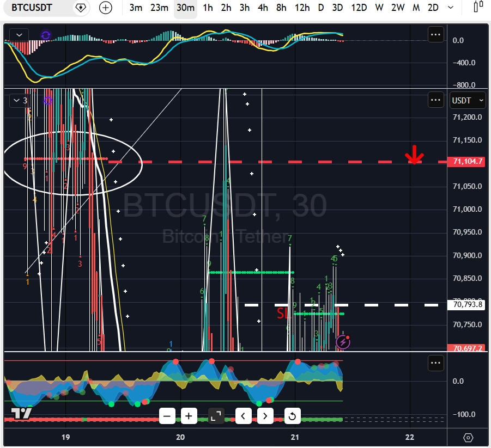Click the 70,900.0 price scale label
The height and width of the screenshot is (448, 491).
(467, 255)
